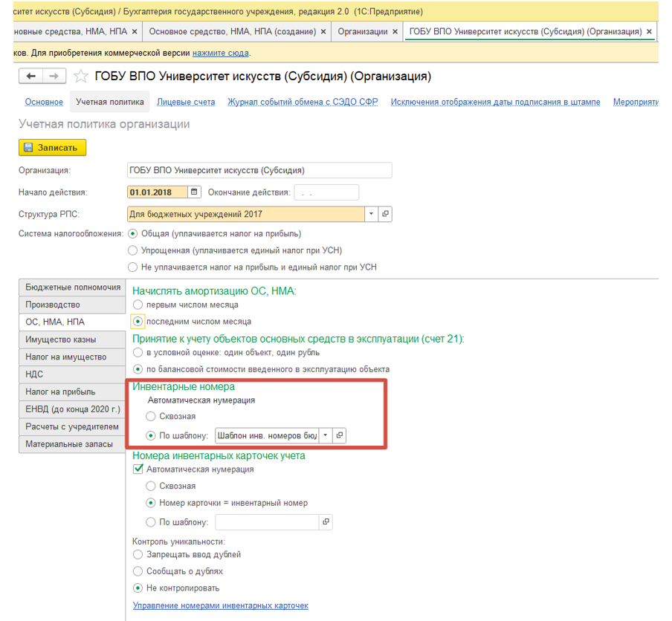
Task: Close the Основное средство, НМА, НПА (создание) tab
Action: pos(323,32)
